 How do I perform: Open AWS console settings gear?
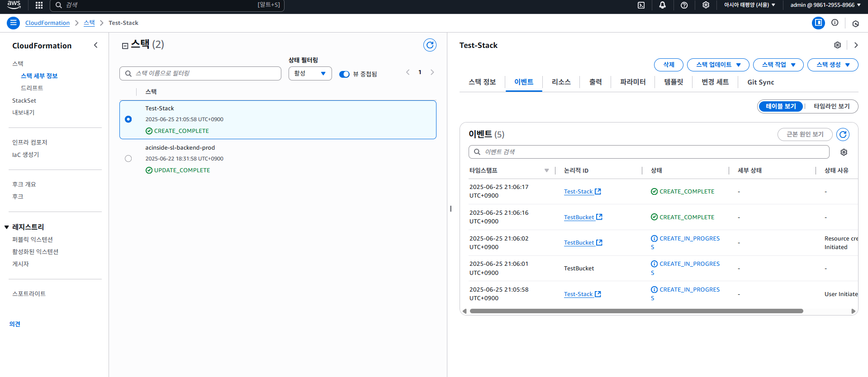point(706,5)
